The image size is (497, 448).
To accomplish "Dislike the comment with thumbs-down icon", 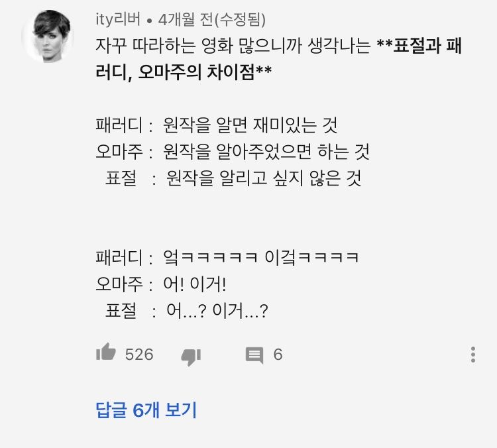I will [191, 356].
